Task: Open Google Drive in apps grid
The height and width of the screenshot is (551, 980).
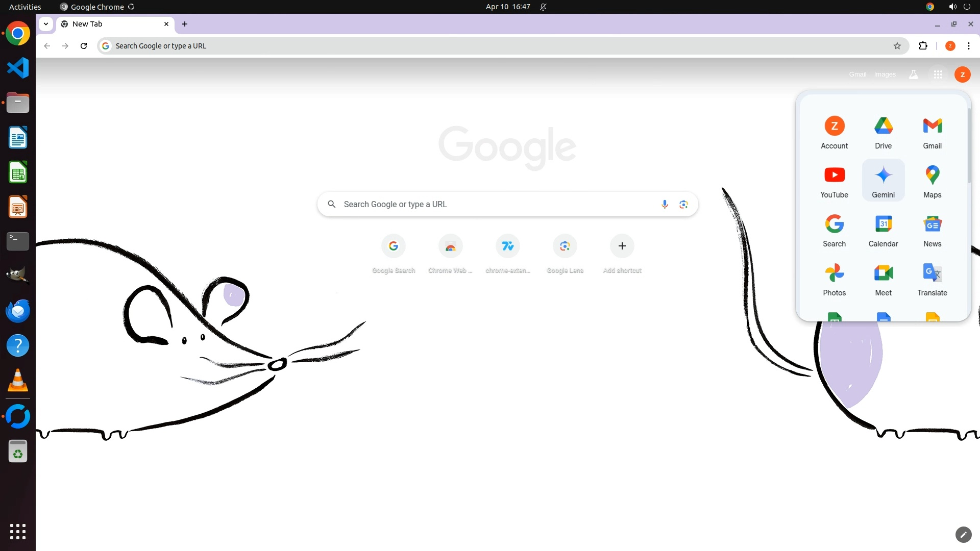Action: [883, 131]
